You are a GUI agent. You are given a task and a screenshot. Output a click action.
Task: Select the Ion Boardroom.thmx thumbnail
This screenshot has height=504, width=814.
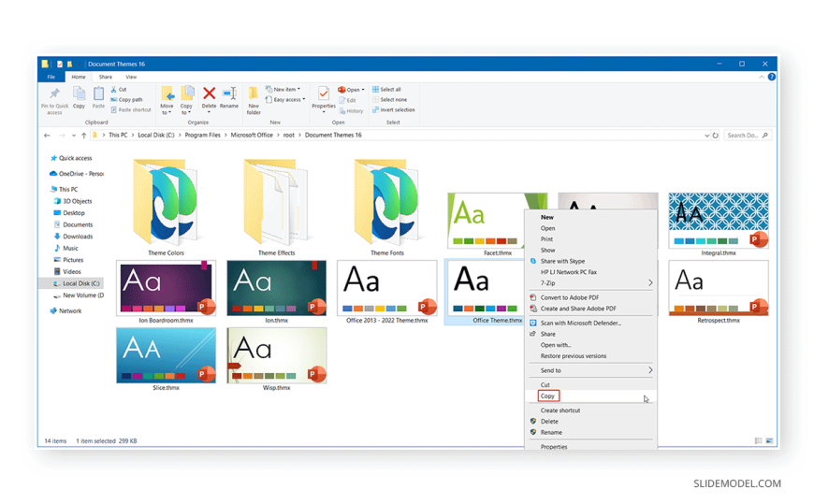167,289
